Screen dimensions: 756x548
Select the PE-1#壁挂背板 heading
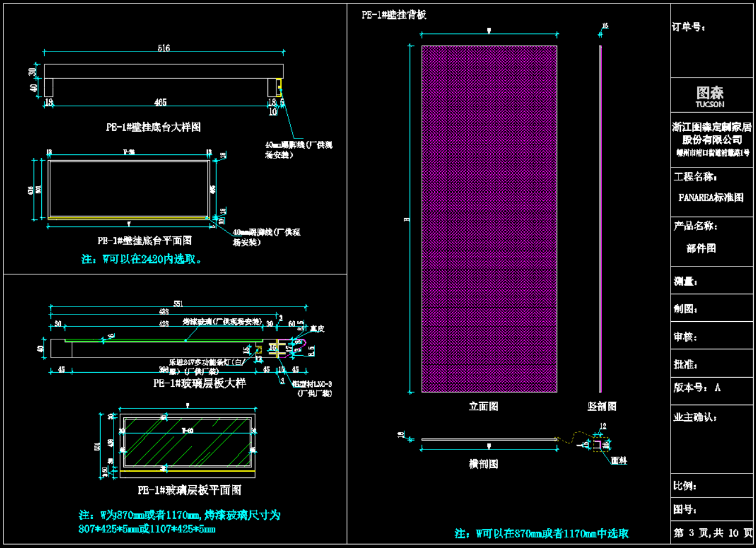(x=394, y=15)
